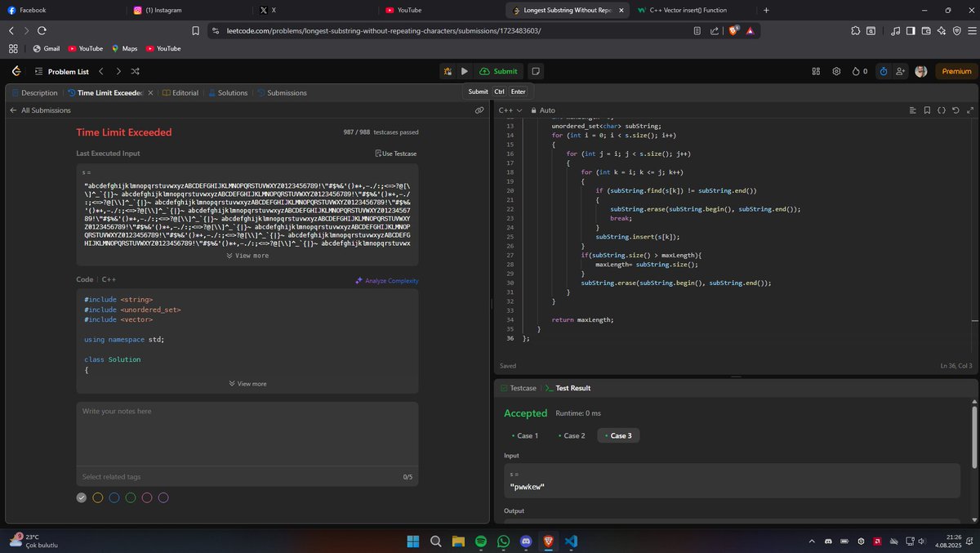The image size is (980, 553).
Task: Click the LeetCode logo icon
Action: [16, 71]
